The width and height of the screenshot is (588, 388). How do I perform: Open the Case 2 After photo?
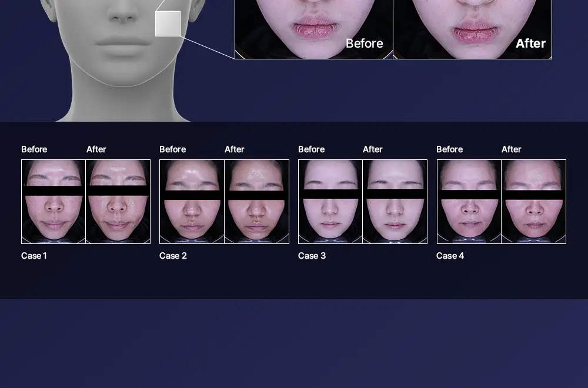click(257, 202)
